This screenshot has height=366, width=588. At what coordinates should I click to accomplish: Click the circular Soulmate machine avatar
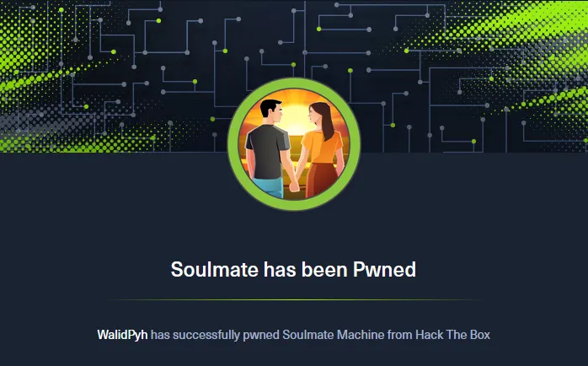pyautogui.click(x=294, y=143)
